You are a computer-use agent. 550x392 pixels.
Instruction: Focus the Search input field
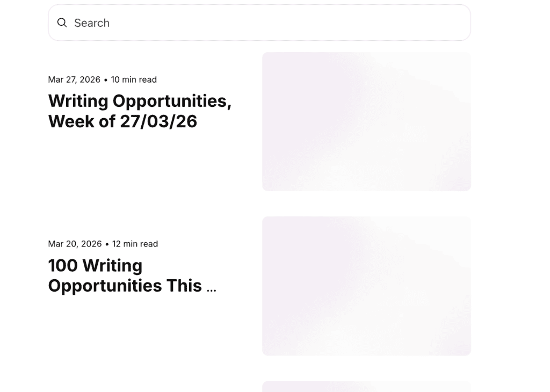(x=258, y=23)
